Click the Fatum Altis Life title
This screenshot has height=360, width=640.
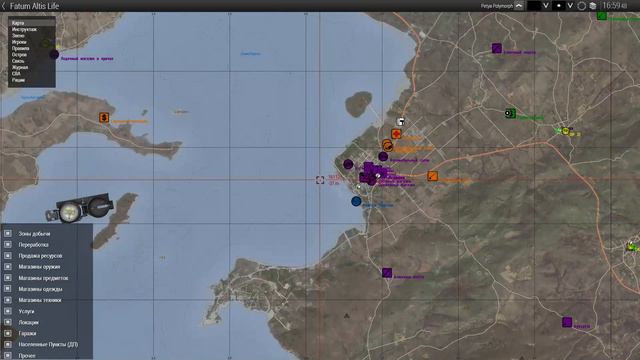point(34,6)
